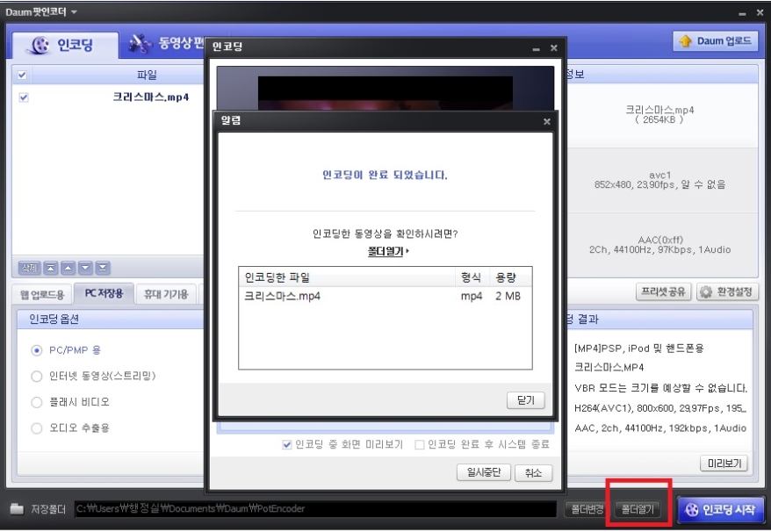Screen dimensions: 771x532
Task: Expand 폴더열기 in the completion dialog
Action: 385,252
